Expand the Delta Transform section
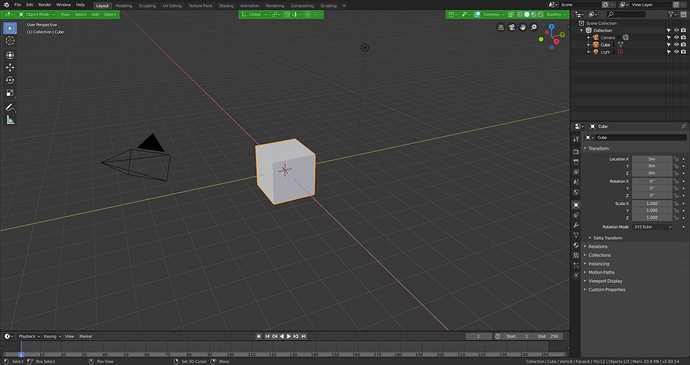 607,238
